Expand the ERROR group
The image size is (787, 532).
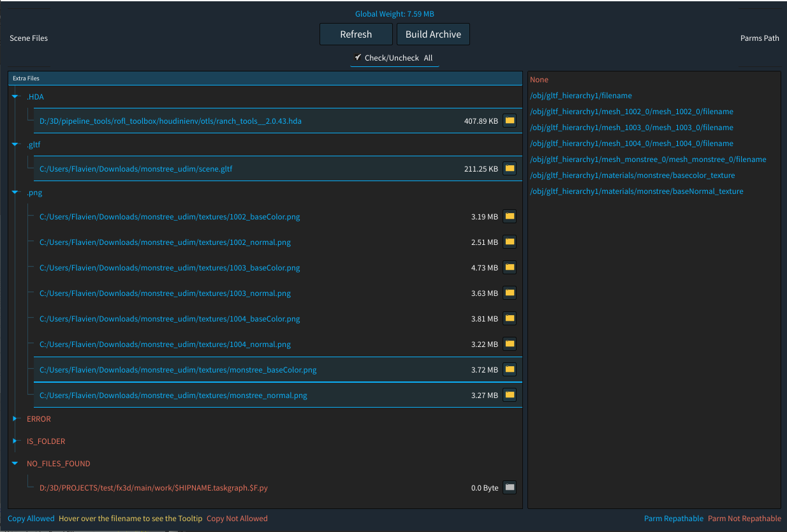(x=15, y=419)
